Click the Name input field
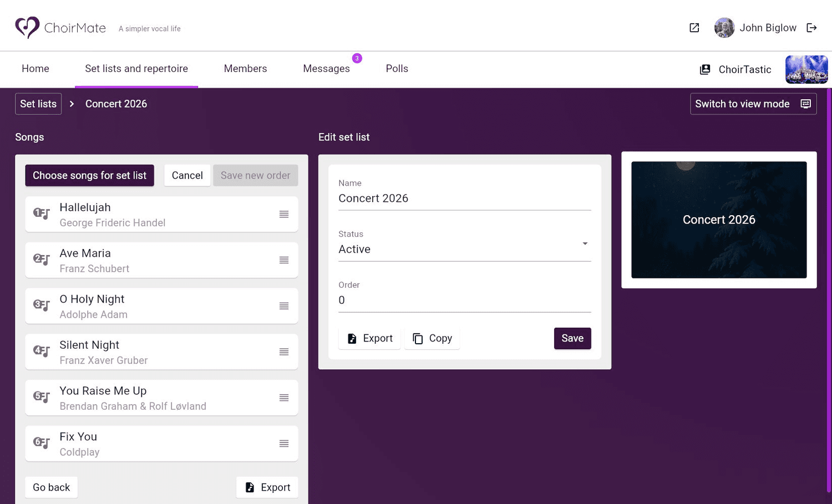This screenshot has height=504, width=832. point(465,198)
